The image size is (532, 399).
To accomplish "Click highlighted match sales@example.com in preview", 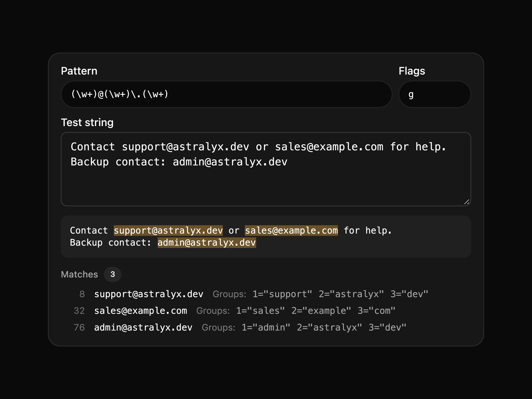I will click(291, 230).
